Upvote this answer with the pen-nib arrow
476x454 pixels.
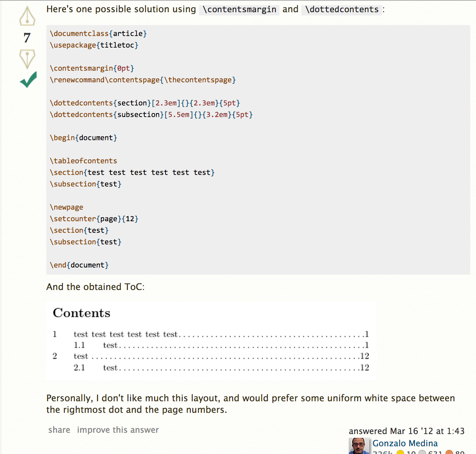pyautogui.click(x=27, y=16)
